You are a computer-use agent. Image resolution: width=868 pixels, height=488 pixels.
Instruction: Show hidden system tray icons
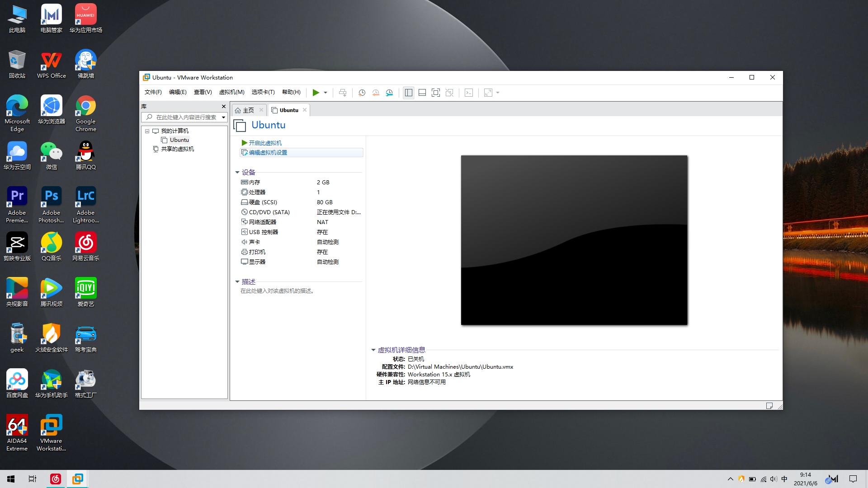point(730,479)
